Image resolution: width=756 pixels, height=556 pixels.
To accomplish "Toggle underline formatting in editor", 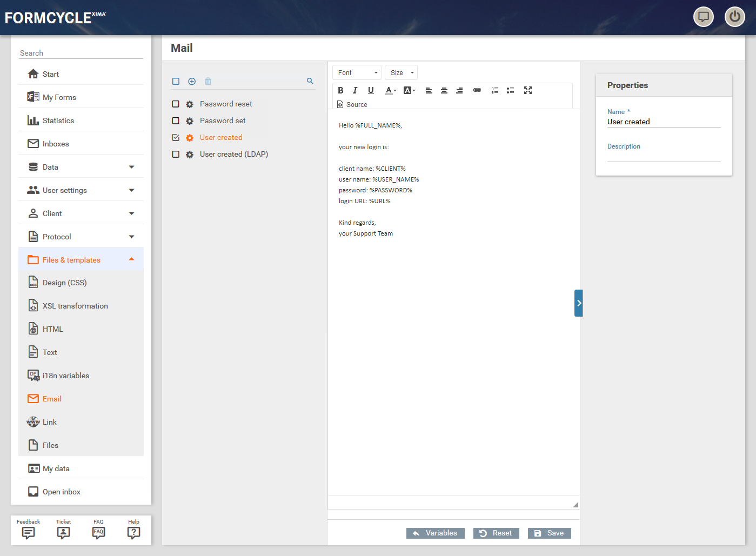I will pyautogui.click(x=371, y=90).
